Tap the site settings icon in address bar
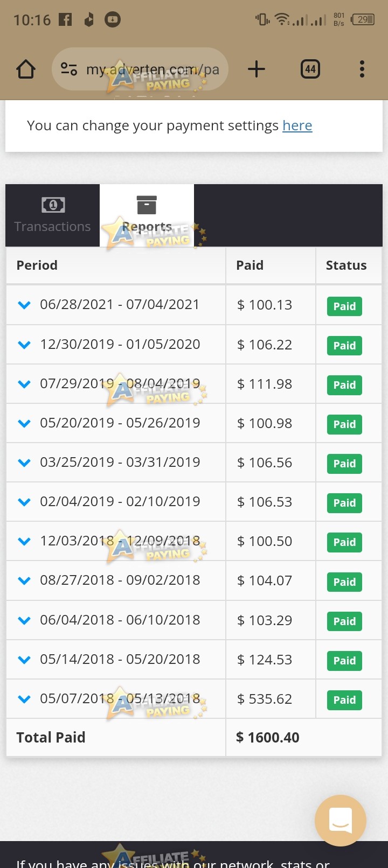The width and height of the screenshot is (388, 868). coord(69,69)
